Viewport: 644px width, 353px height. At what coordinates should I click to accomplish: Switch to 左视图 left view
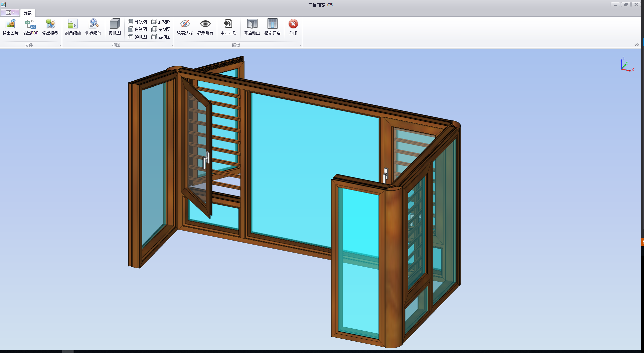tap(161, 29)
